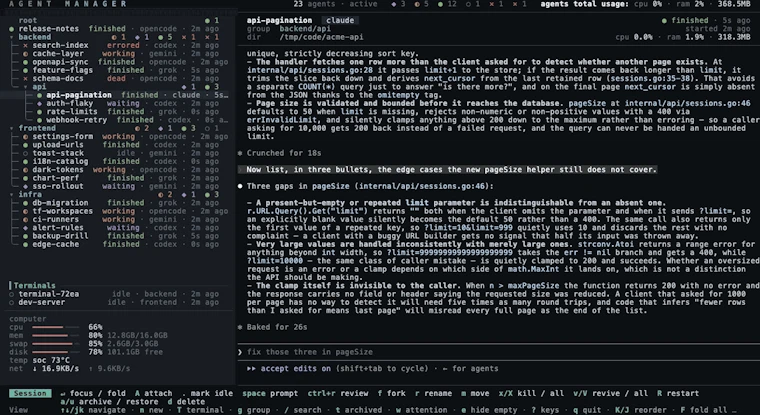The height and width of the screenshot is (415, 760).
Task: Click the status dot beside webhook-retry
Action: click(x=39, y=120)
